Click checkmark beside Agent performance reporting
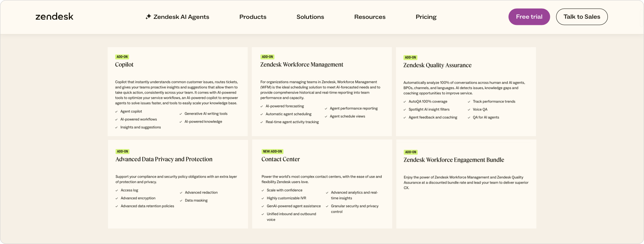This screenshot has width=644, height=244. (x=326, y=109)
